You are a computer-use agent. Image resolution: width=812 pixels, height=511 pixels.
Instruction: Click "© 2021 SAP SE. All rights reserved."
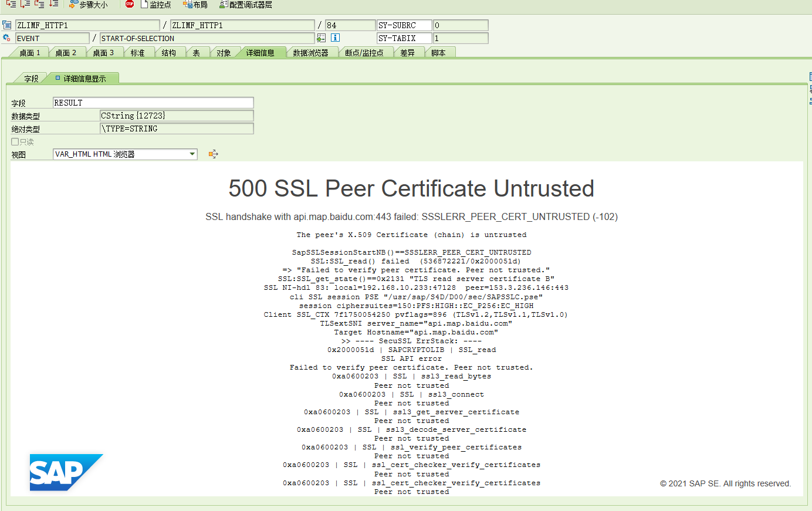pyautogui.click(x=726, y=483)
